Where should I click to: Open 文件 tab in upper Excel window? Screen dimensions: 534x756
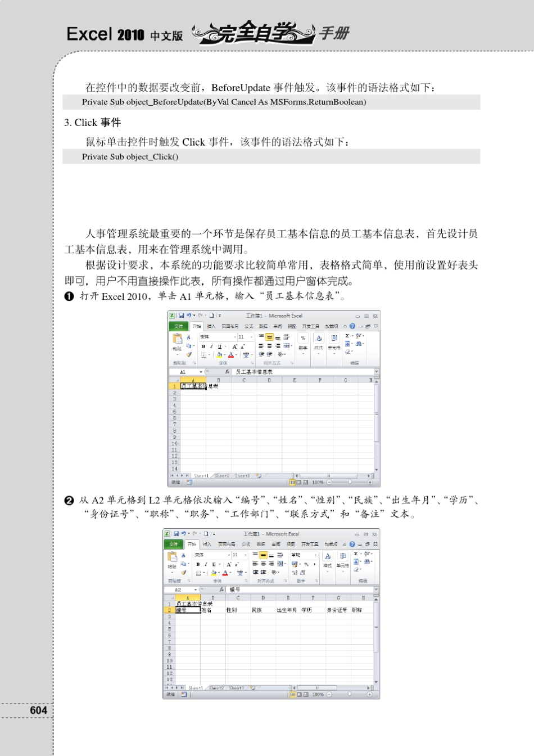(178, 326)
